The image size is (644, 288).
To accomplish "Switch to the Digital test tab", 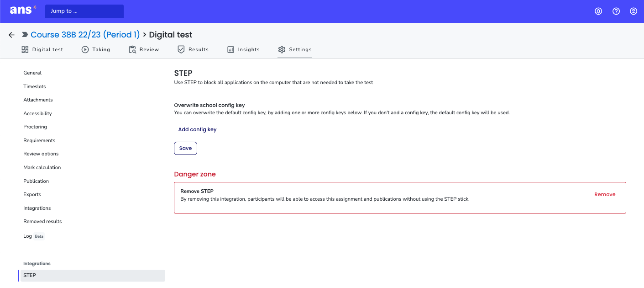I will (42, 49).
